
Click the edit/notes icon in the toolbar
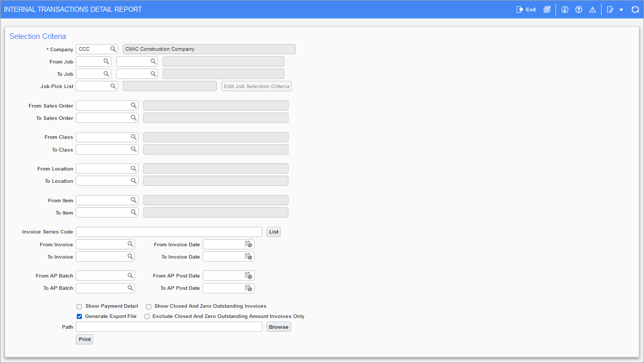pos(610,9)
